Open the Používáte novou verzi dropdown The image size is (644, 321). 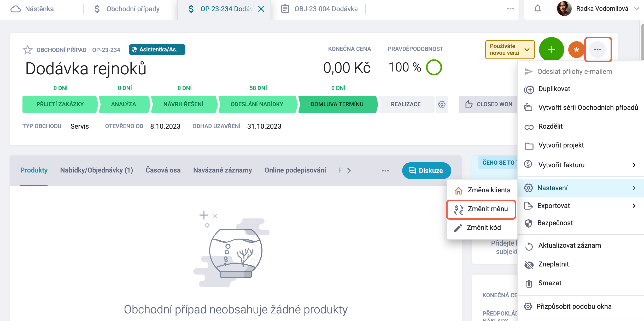510,50
